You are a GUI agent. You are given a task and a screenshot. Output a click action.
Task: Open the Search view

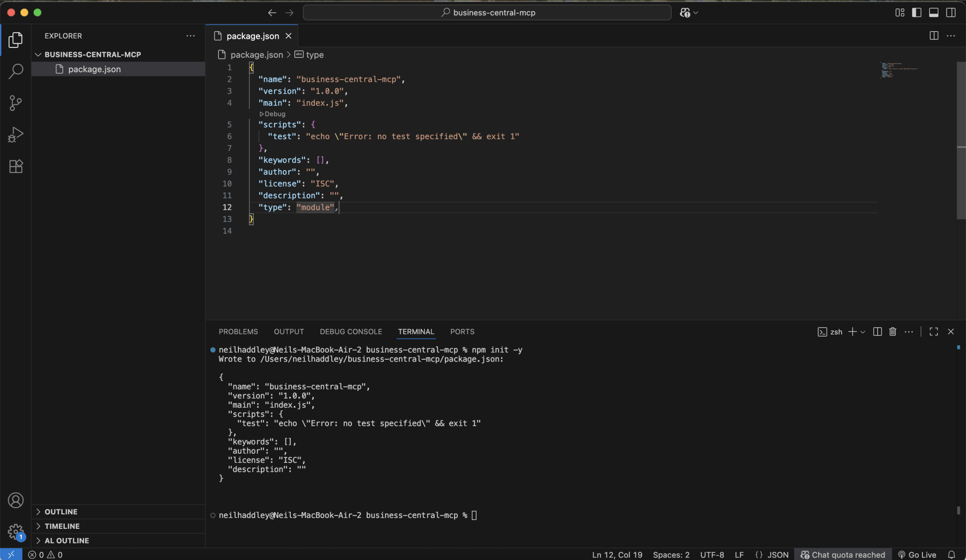click(15, 71)
